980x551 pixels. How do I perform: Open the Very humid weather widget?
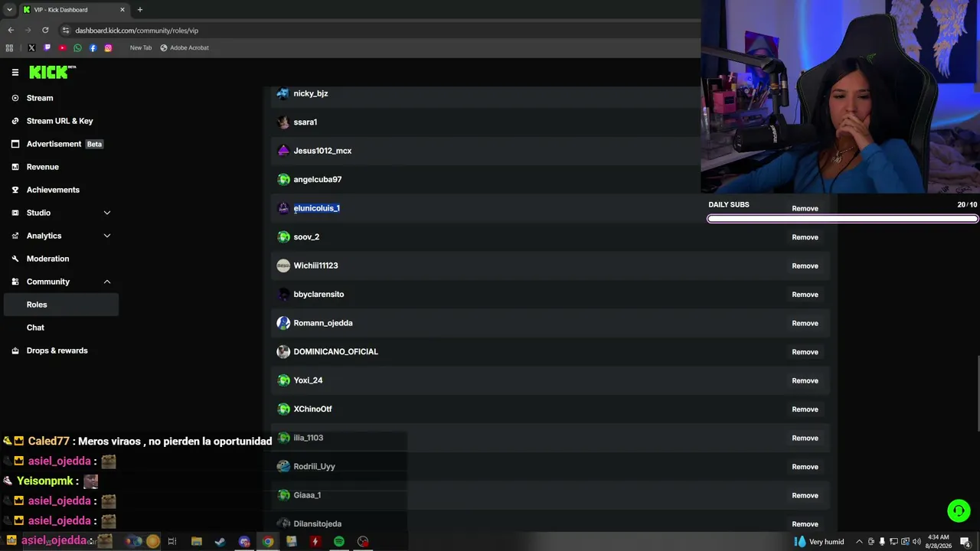pos(818,542)
